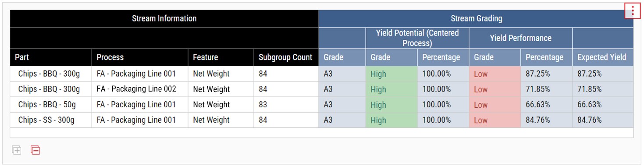Select the Expected Yield column header
644x166 pixels.
[x=603, y=57]
